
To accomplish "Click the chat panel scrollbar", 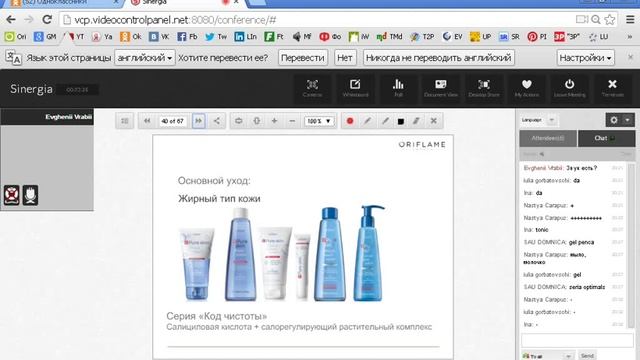I will pos(631,245).
